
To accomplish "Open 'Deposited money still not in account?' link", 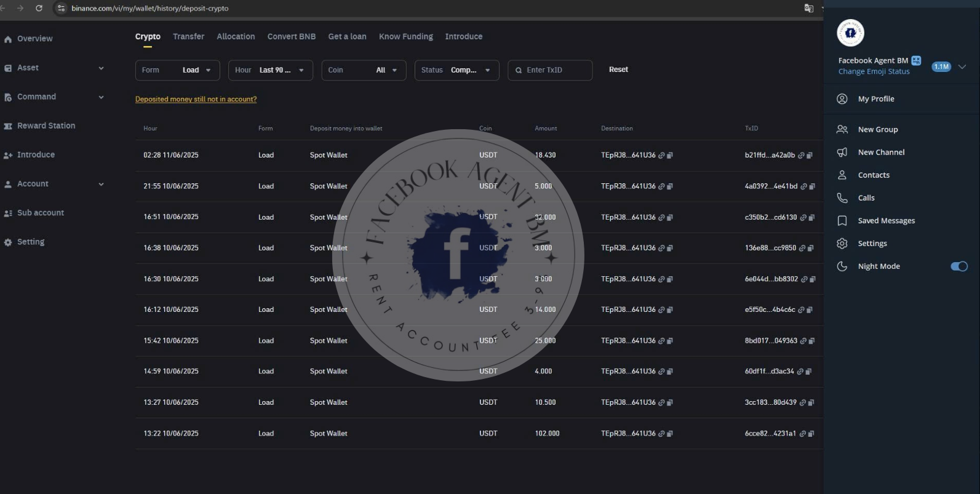I will pyautogui.click(x=196, y=99).
